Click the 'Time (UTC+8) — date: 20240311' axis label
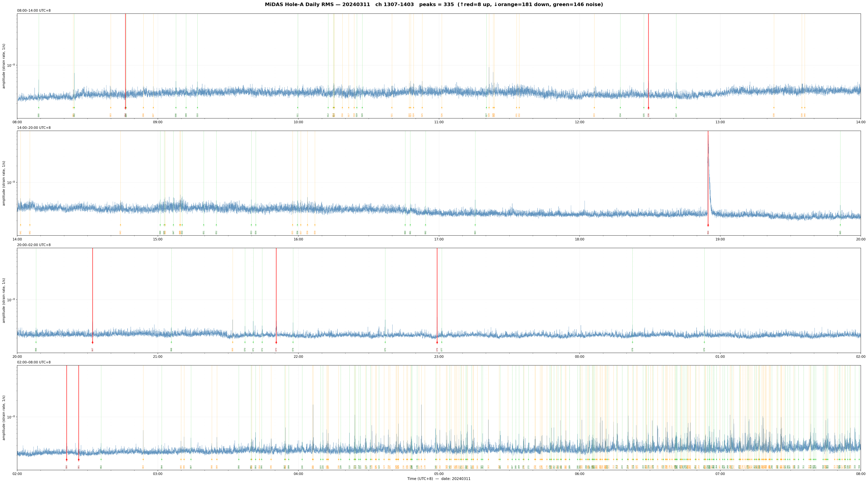 pyautogui.click(x=439, y=479)
